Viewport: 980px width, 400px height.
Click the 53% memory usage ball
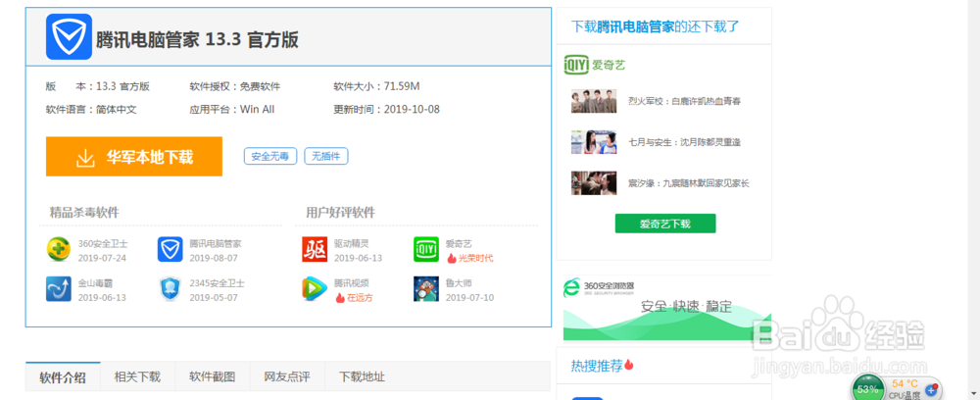867,388
